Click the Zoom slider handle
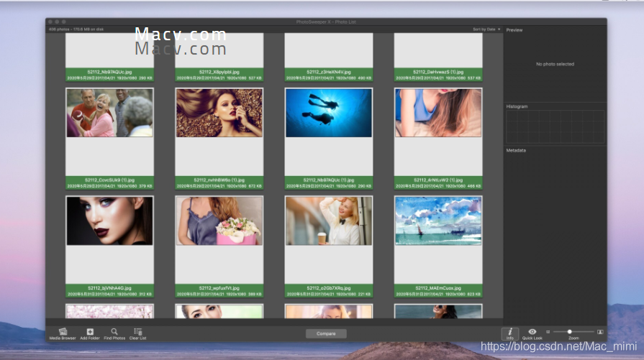The height and width of the screenshot is (360, 644). (570, 332)
